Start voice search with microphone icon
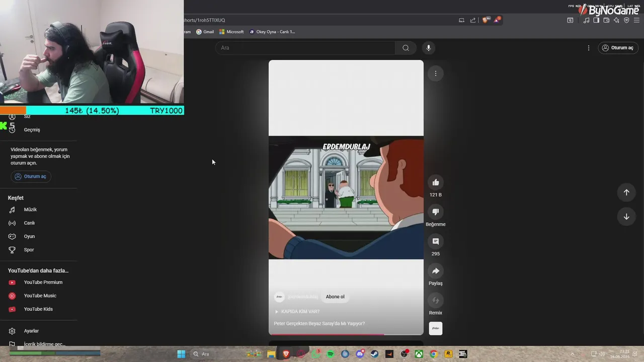 429,48
